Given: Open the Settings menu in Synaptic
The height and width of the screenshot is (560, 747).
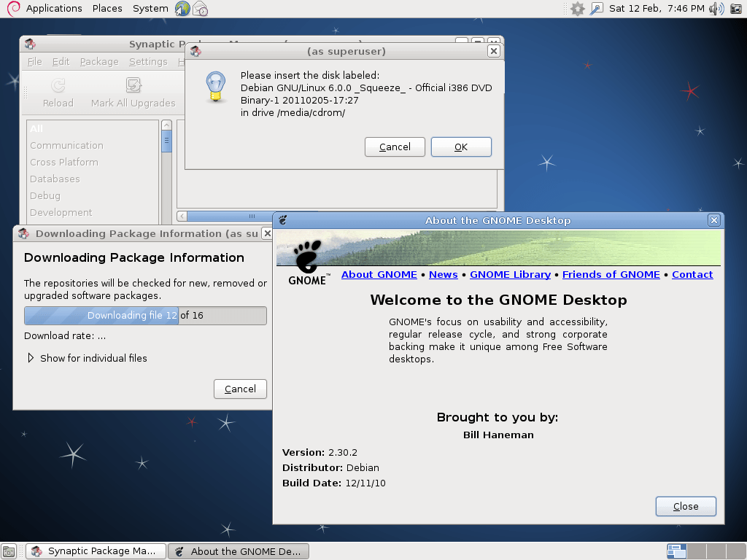Looking at the screenshot, I should 147,61.
